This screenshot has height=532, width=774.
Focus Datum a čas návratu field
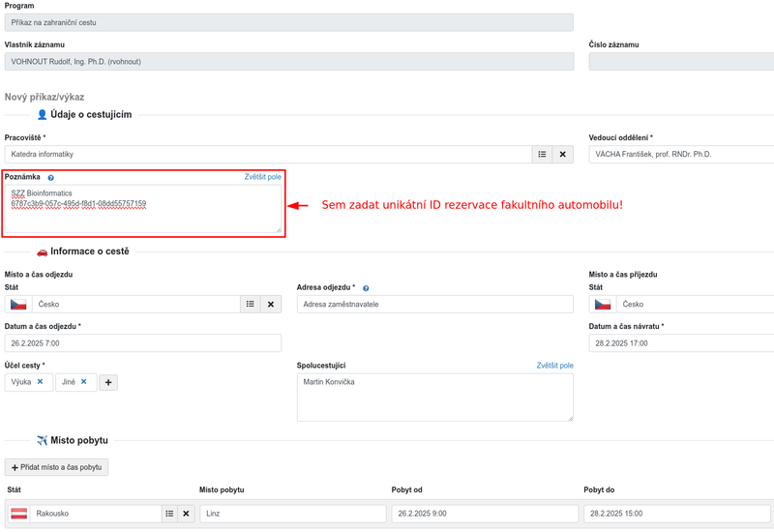[x=681, y=343]
